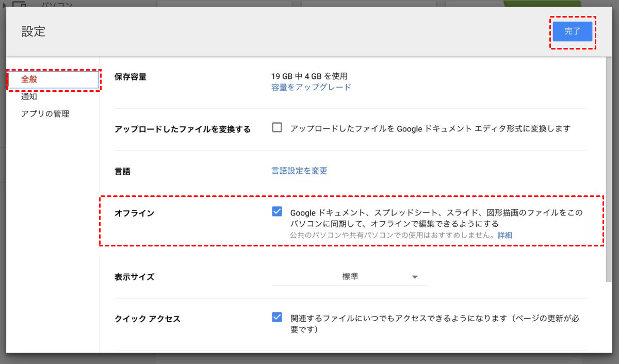The image size is (619, 364).
Task: Click the 19 GB 中 4 GB storage text
Action: pyautogui.click(x=309, y=76)
